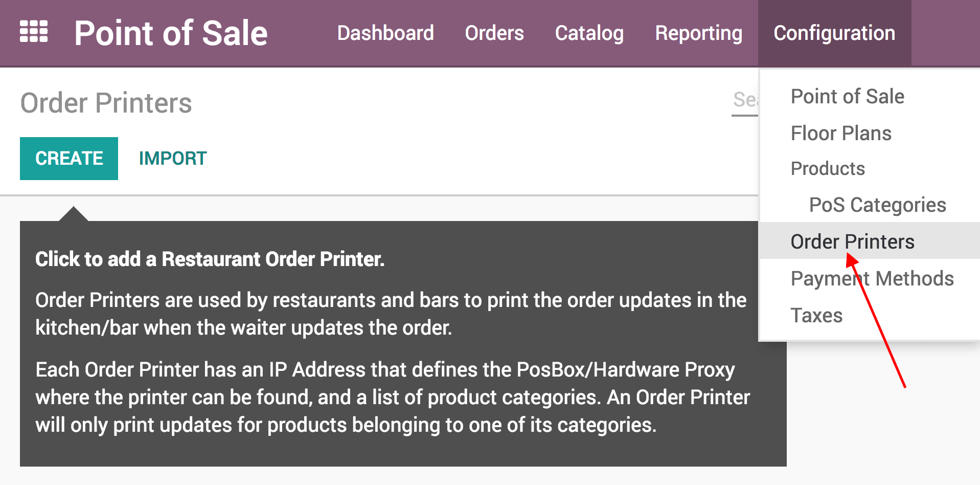Open Floor Plans settings

click(840, 133)
